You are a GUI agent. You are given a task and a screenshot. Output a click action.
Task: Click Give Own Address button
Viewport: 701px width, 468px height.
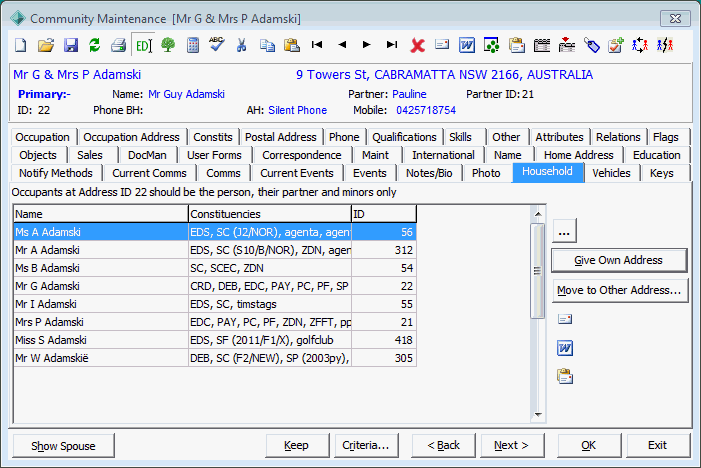point(619,260)
